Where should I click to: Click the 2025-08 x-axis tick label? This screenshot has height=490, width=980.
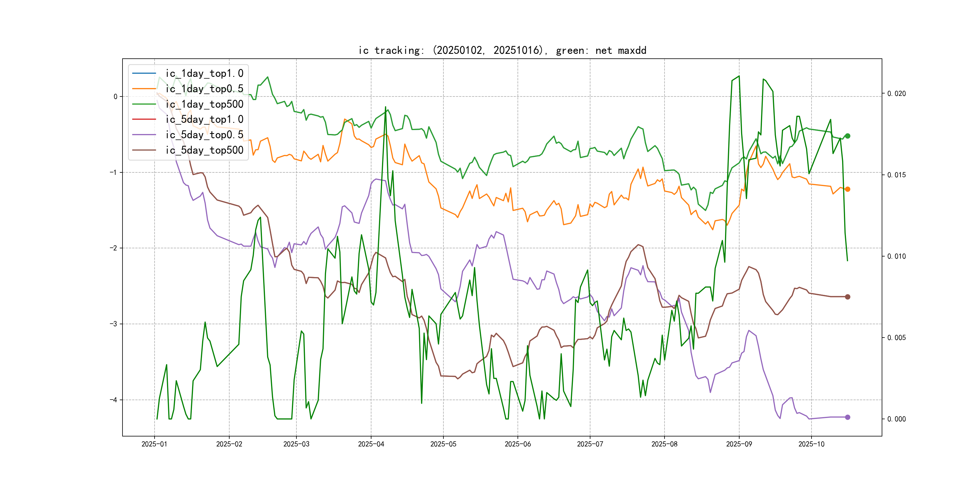click(664, 444)
